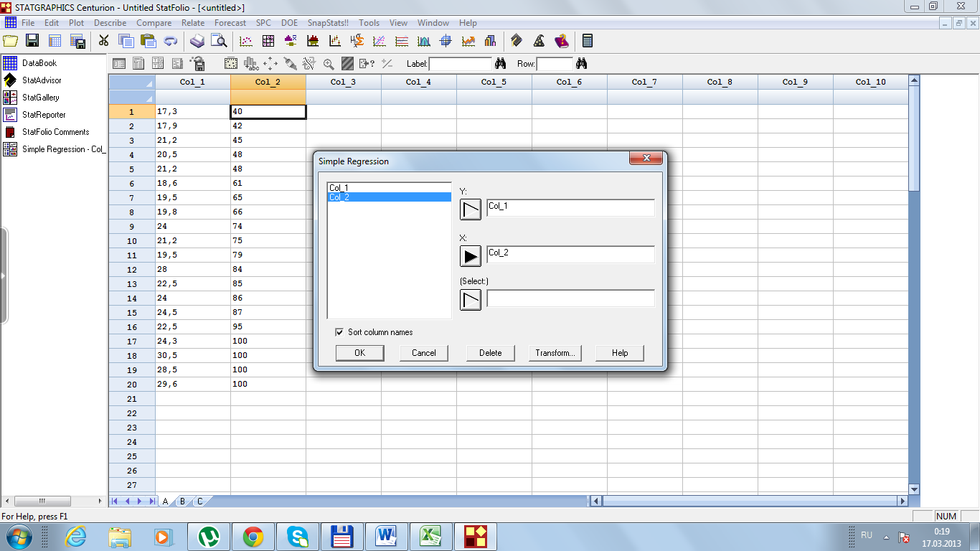
Task: Click the X input field
Action: tap(570, 254)
